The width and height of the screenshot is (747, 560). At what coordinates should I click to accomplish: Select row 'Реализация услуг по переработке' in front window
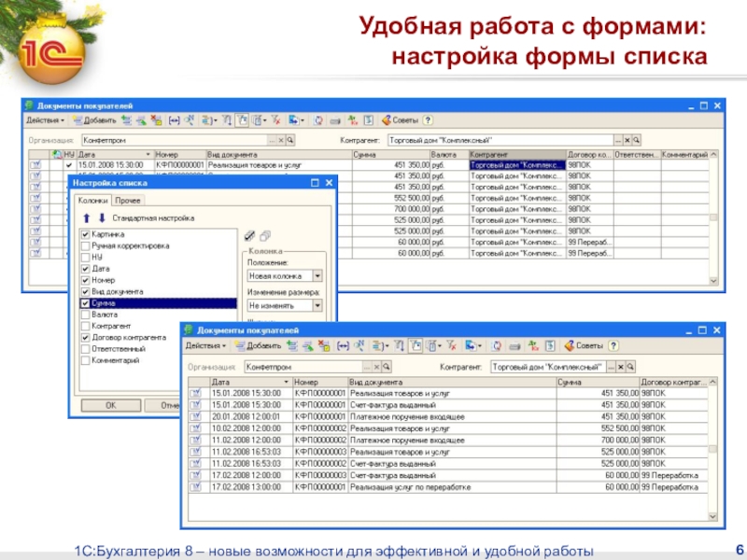tap(448, 487)
